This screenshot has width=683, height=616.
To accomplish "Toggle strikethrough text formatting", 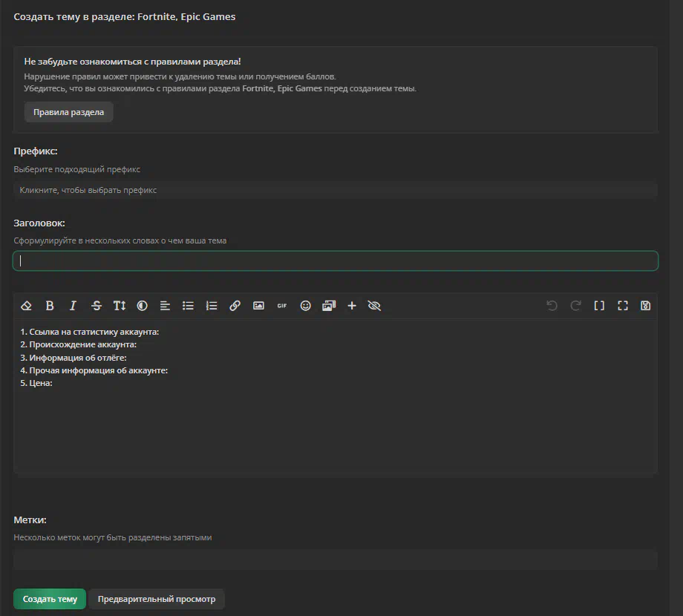I will (x=97, y=306).
